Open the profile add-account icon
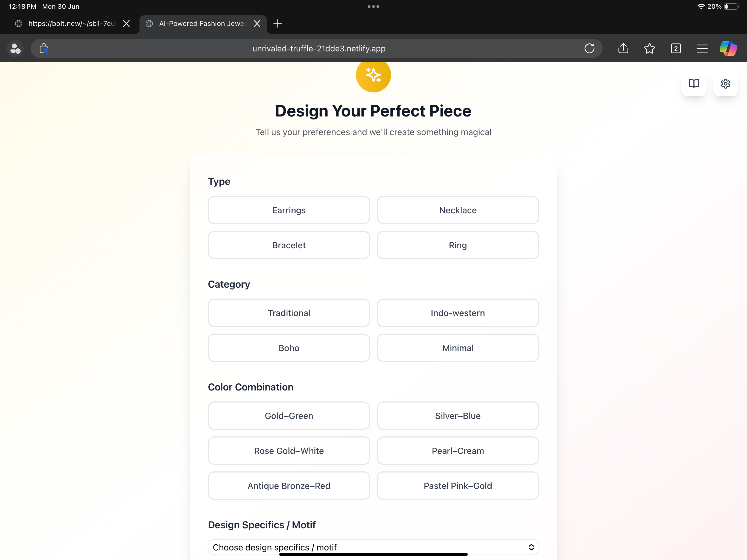Screen dimensions: 747x560 click(15, 48)
